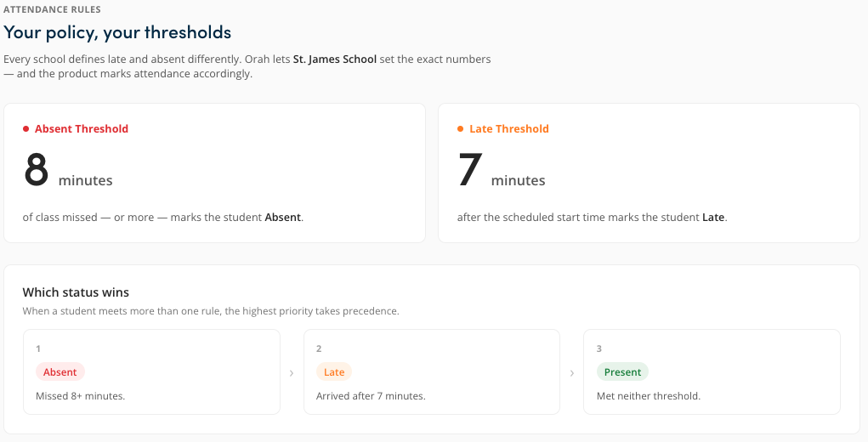868x442 pixels.
Task: Click the St. James School name
Action: (x=335, y=59)
